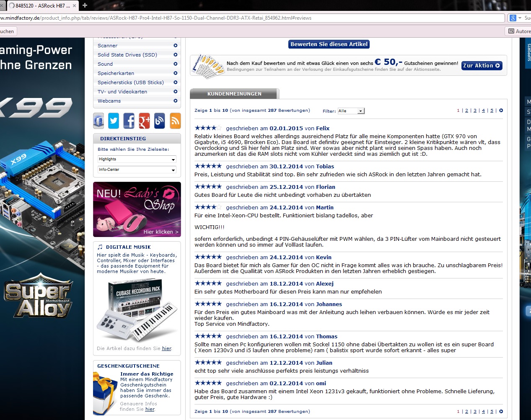Open Webcams category
Image resolution: width=531 pixels, height=420 pixels.
coord(109,101)
